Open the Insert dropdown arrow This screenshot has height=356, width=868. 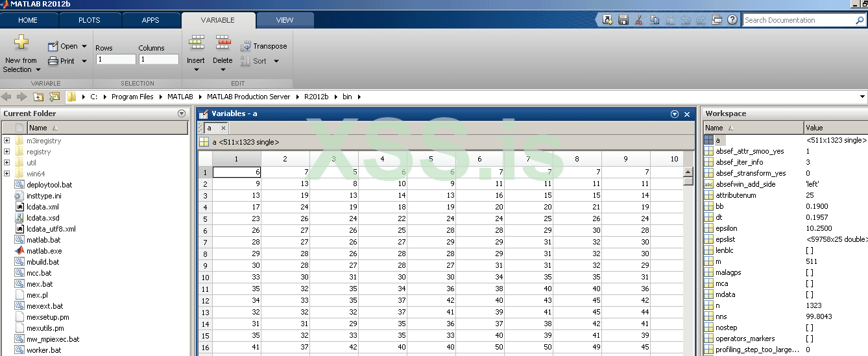pyautogui.click(x=197, y=69)
